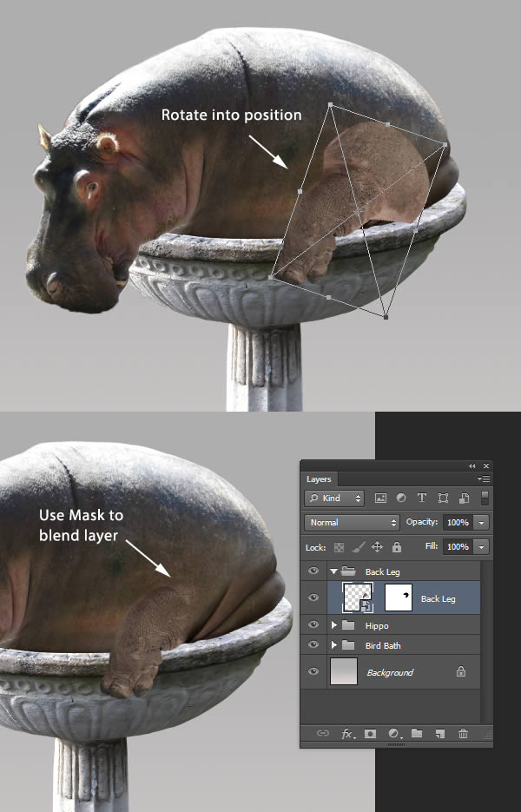
Task: Hide the Back Leg smart object layer
Action: coord(313,597)
